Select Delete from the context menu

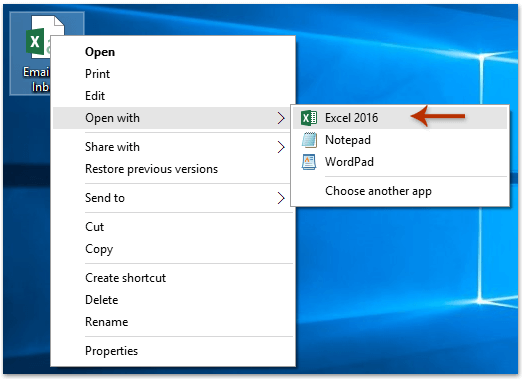173,300
